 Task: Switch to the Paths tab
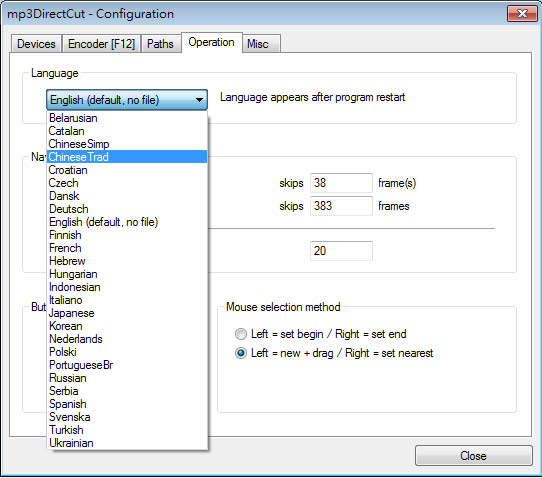160,44
